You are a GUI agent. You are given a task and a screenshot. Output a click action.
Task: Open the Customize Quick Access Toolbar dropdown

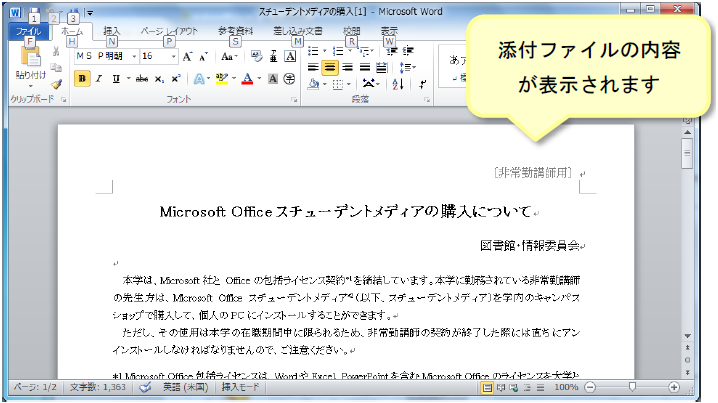point(90,13)
